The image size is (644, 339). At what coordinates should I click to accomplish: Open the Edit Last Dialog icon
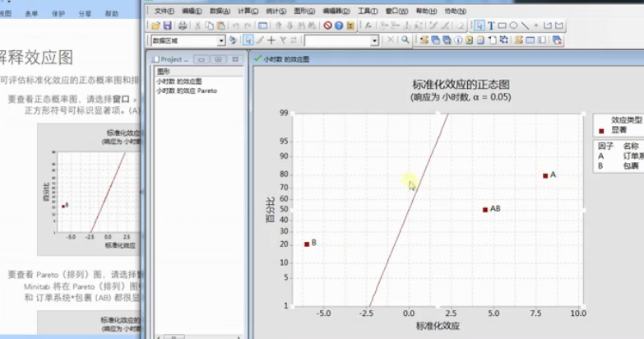pos(262,26)
